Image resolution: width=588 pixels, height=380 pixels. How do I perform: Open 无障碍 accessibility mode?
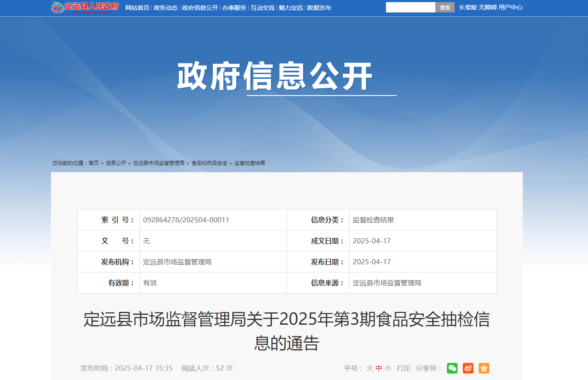pos(488,7)
